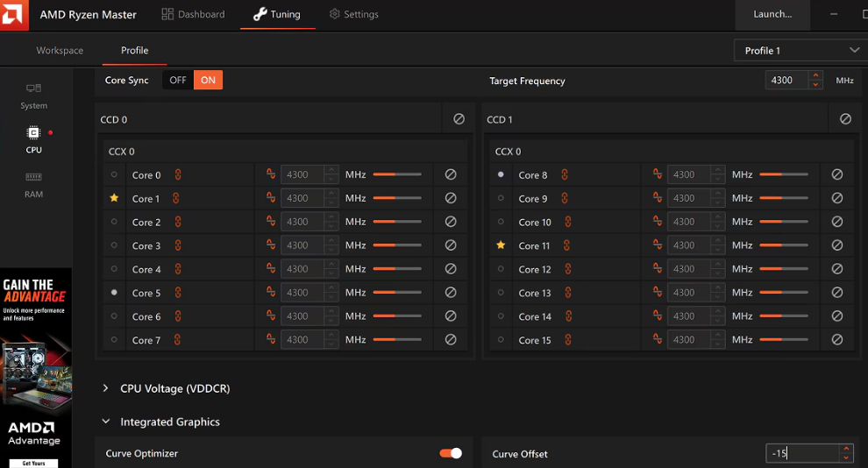
Task: Click the disable icon at end of Core 5 row
Action: tap(451, 292)
